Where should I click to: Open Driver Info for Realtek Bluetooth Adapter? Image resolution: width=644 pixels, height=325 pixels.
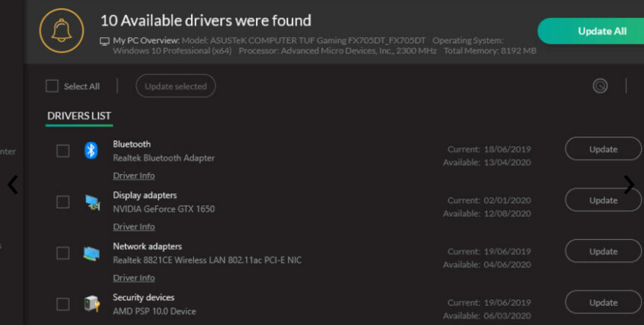[x=134, y=175]
